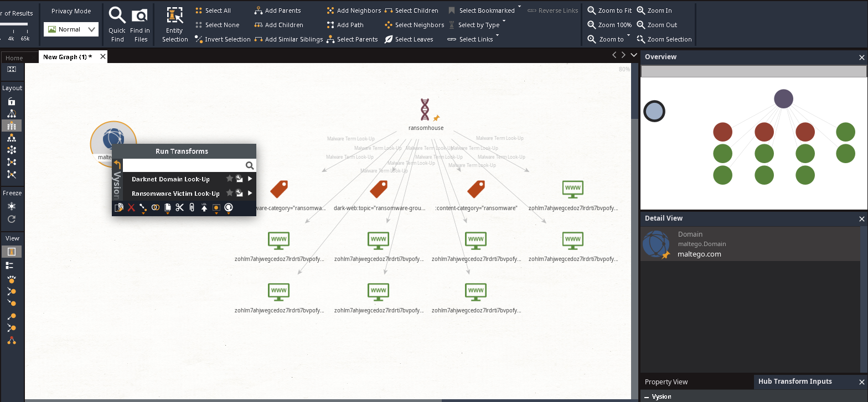Click the Run Transforms search field

(183, 165)
